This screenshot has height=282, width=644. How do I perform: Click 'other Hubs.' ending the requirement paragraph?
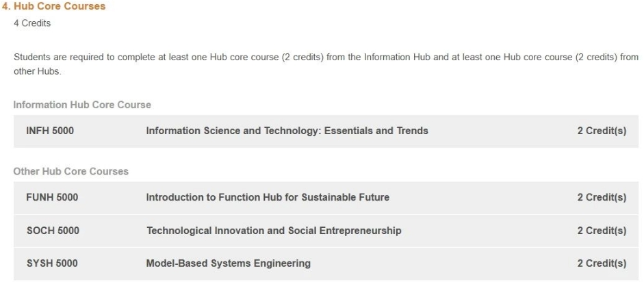click(x=37, y=71)
